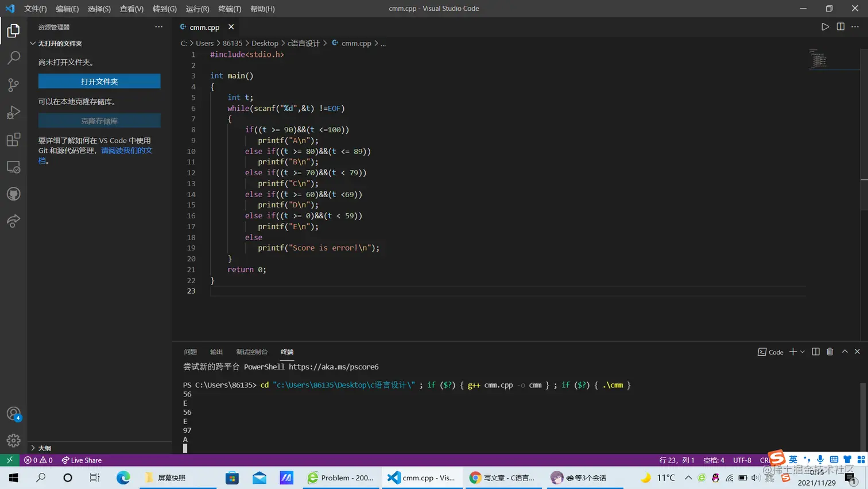Kill the terminal with the trash icon
The image size is (868, 489).
click(x=830, y=352)
